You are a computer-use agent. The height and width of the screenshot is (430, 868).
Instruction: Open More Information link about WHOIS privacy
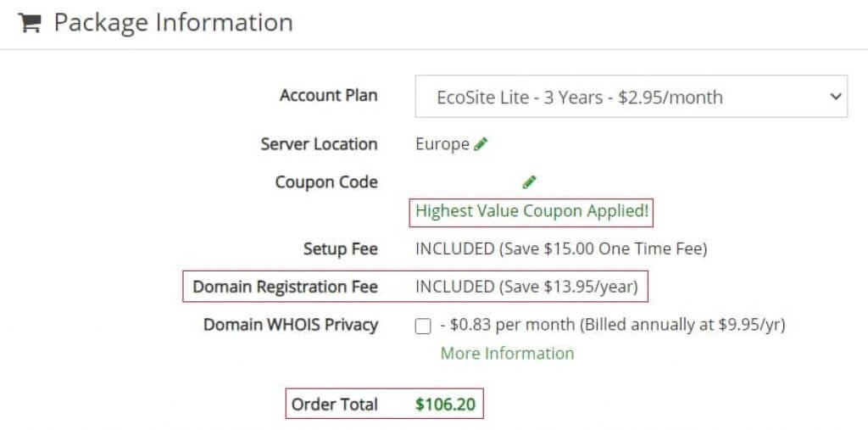tap(507, 354)
